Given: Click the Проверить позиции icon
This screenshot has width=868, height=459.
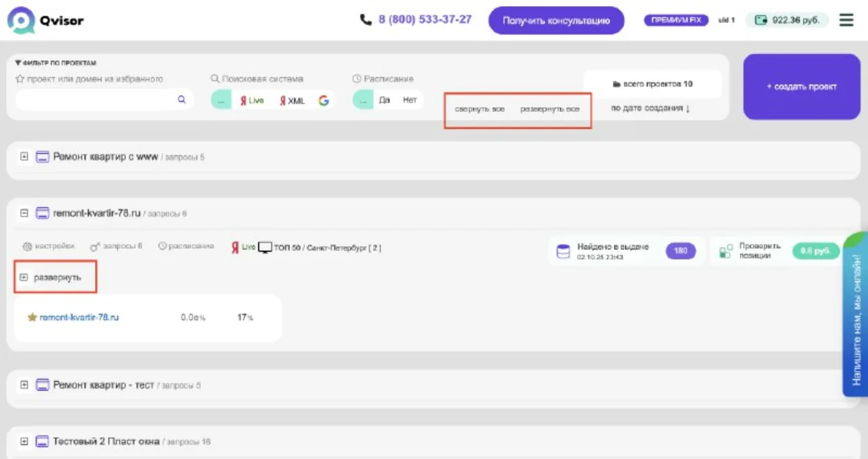Looking at the screenshot, I should (x=726, y=252).
